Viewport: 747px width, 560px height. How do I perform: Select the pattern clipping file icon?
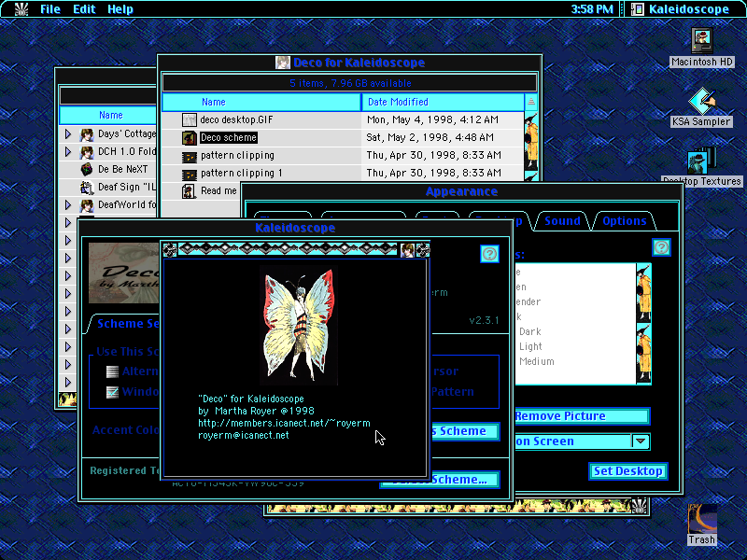(190, 156)
